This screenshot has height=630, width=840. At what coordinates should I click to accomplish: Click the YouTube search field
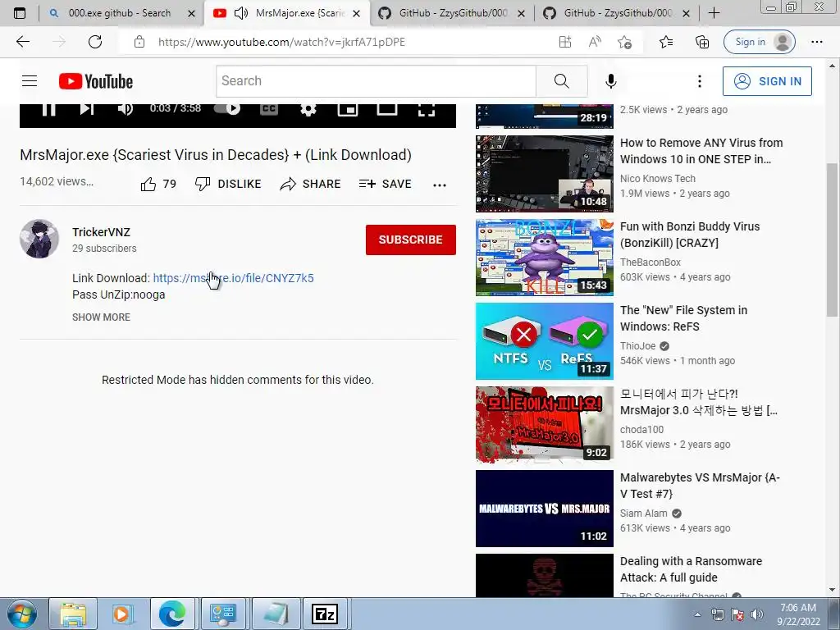376,81
